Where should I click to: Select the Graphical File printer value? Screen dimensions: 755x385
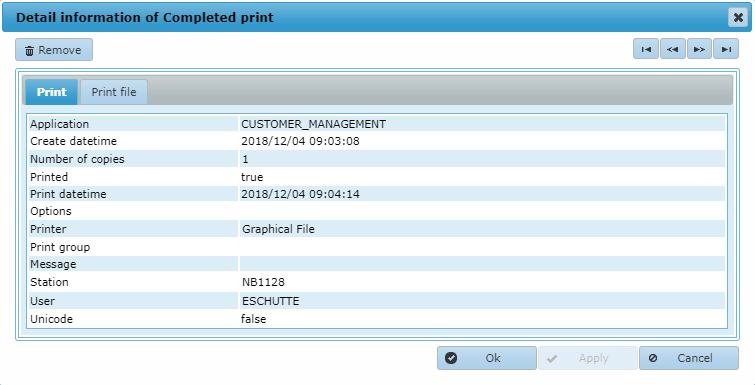tap(278, 229)
